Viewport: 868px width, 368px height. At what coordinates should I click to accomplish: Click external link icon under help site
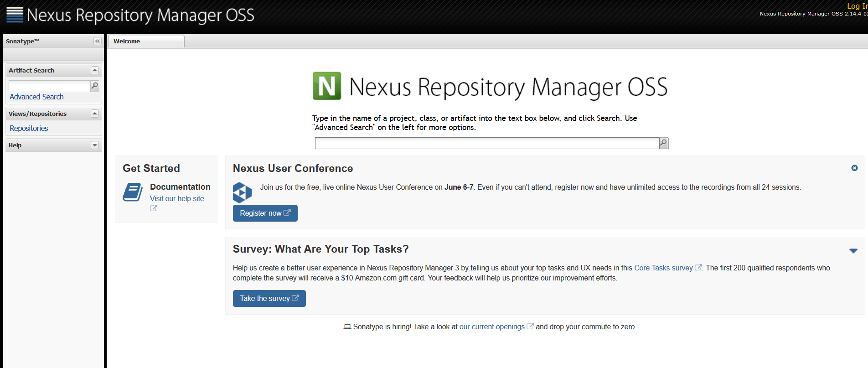coord(154,208)
